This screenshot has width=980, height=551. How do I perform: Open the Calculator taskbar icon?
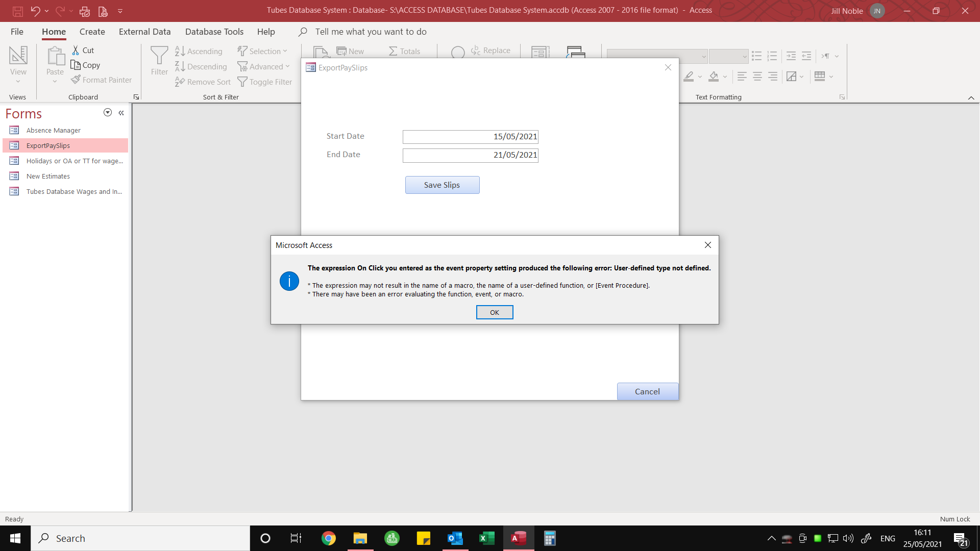tap(550, 538)
